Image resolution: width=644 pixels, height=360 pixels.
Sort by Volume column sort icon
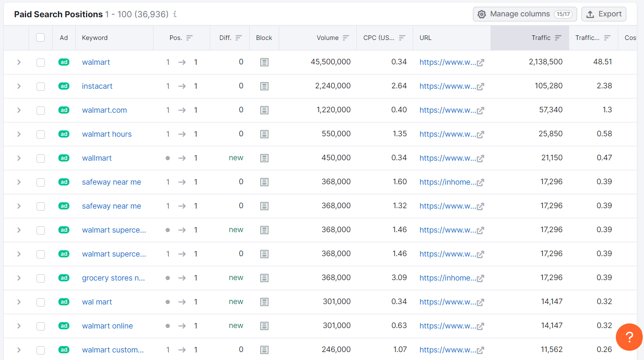point(346,38)
